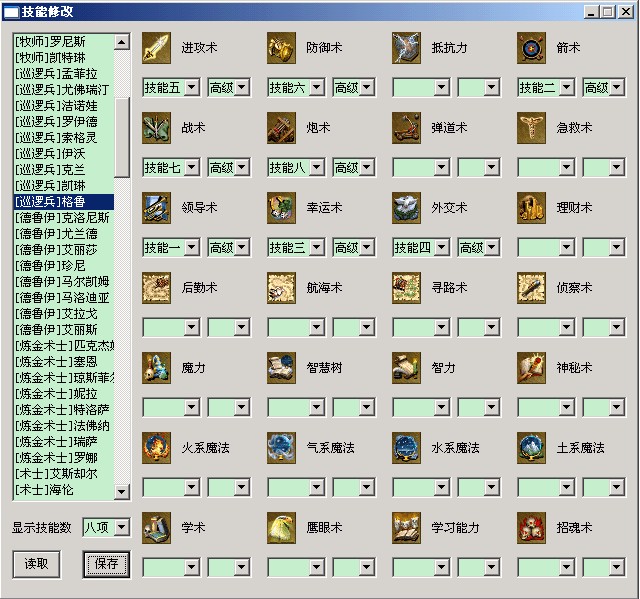
Task: Click the 理财术 gold icon
Action: click(x=531, y=208)
